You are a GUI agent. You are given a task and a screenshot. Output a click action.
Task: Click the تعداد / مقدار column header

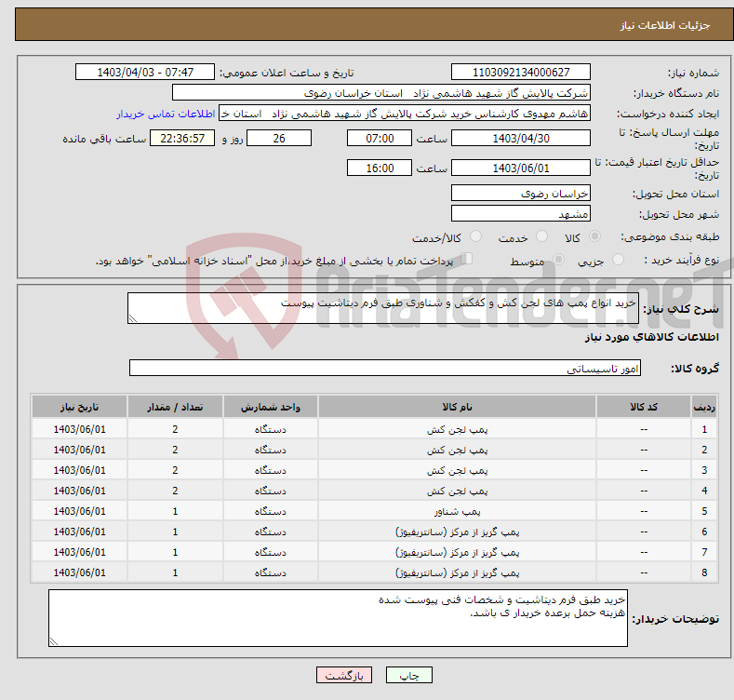click(x=175, y=407)
